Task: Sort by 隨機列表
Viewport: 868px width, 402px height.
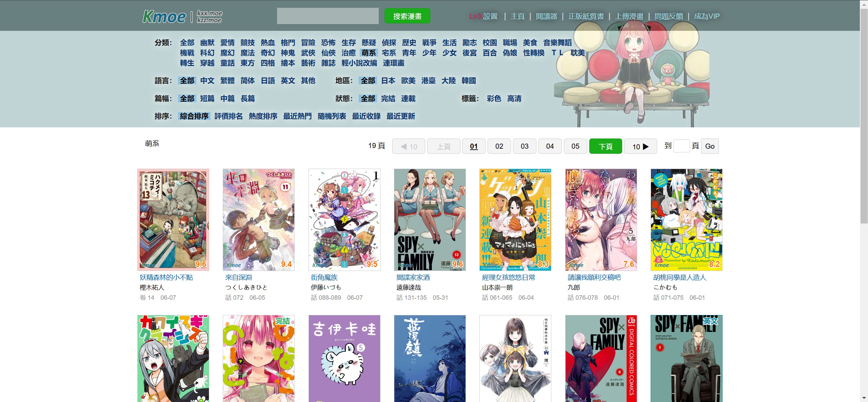Action: click(332, 116)
